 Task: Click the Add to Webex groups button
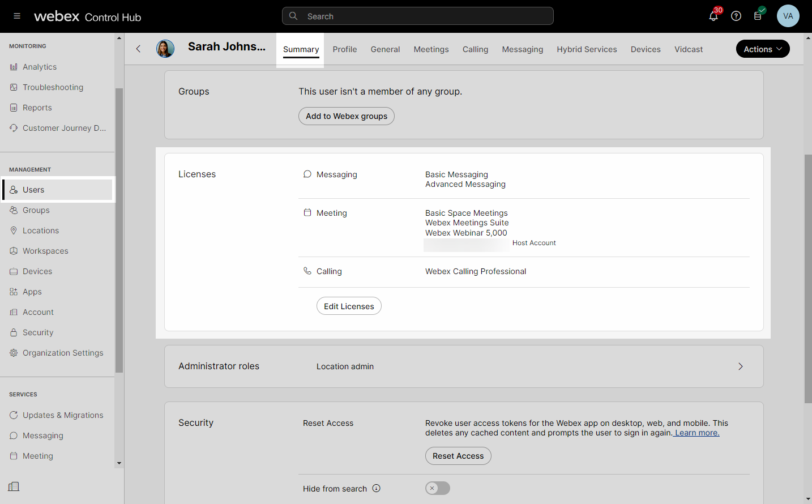click(347, 116)
